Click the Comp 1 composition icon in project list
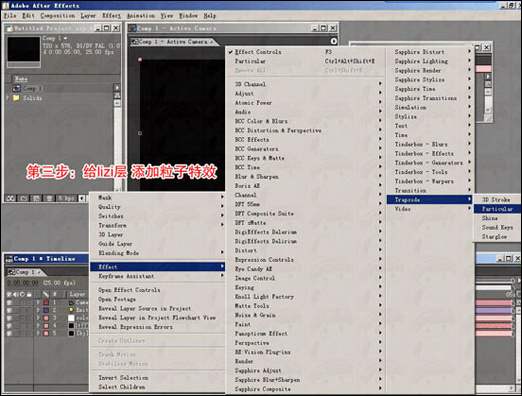The height and width of the screenshot is (396, 522). click(x=16, y=88)
